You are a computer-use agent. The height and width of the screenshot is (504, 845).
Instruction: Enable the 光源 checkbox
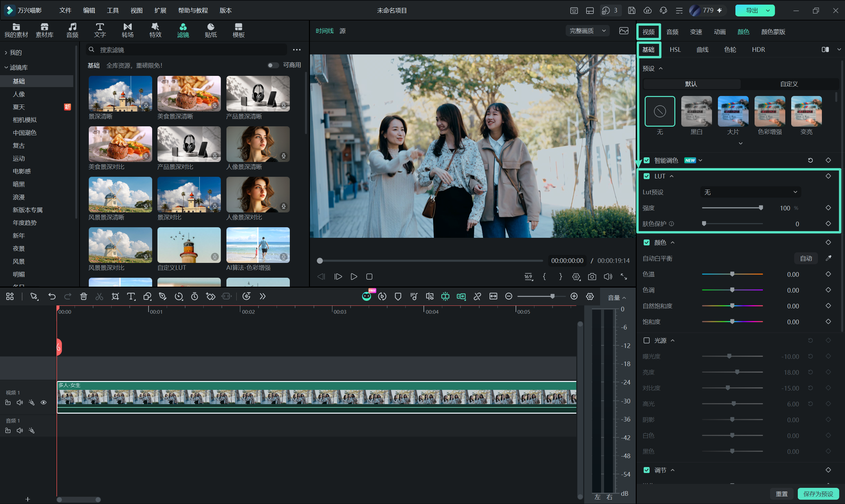646,340
